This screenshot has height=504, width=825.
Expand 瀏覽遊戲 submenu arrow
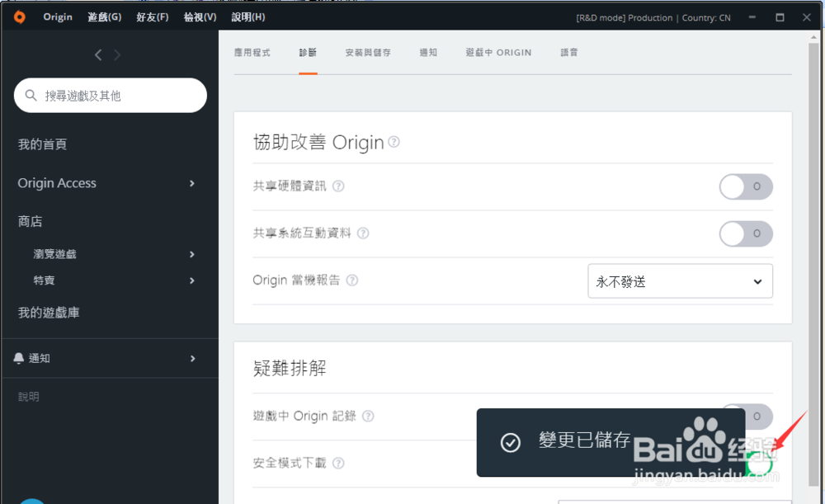192,254
